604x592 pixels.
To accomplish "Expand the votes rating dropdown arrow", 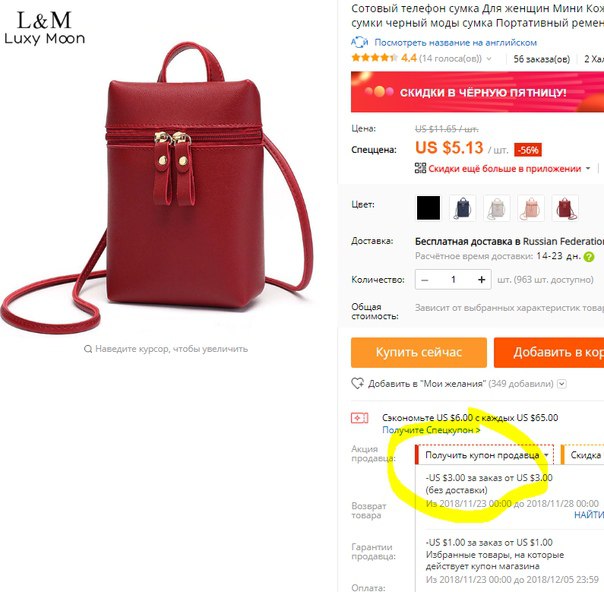I will click(x=489, y=59).
